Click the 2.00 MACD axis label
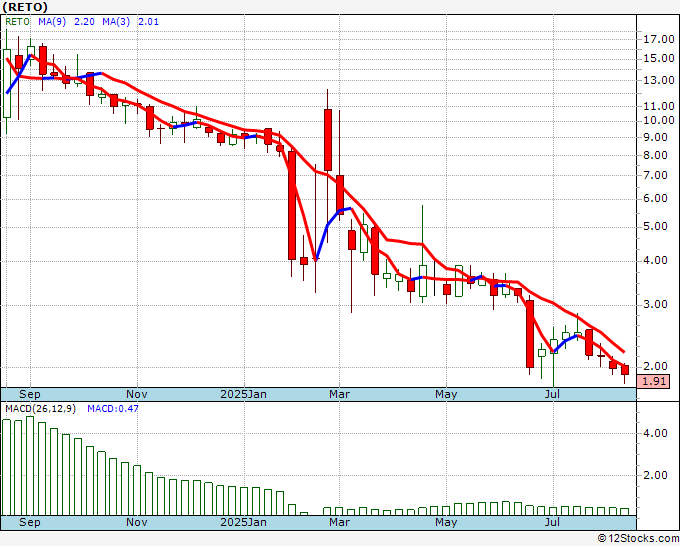The height and width of the screenshot is (546, 680). (x=655, y=475)
